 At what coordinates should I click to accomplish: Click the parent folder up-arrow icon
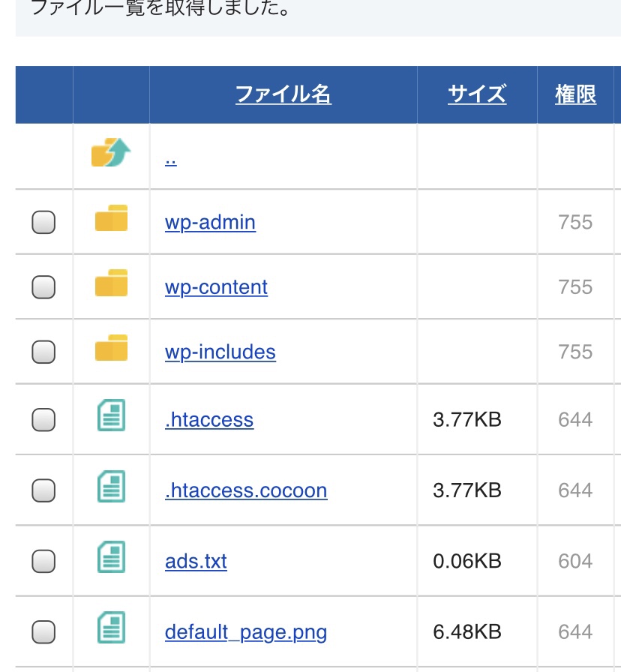(x=111, y=152)
